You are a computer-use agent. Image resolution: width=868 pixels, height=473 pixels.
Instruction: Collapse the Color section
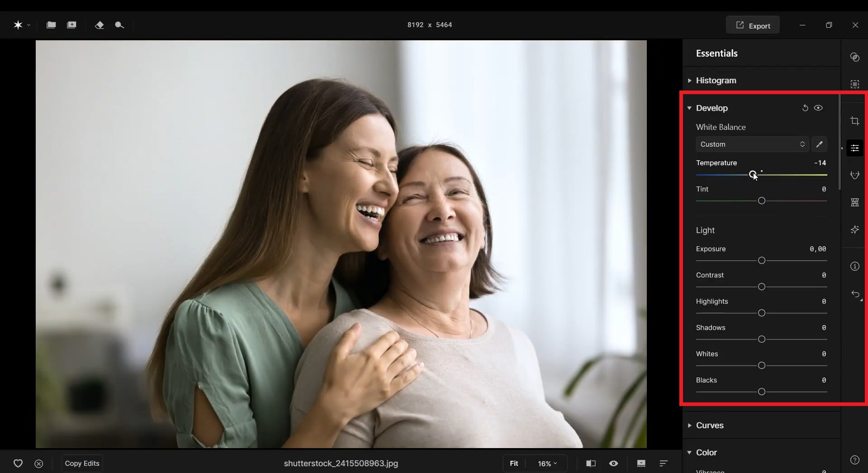[x=689, y=452]
